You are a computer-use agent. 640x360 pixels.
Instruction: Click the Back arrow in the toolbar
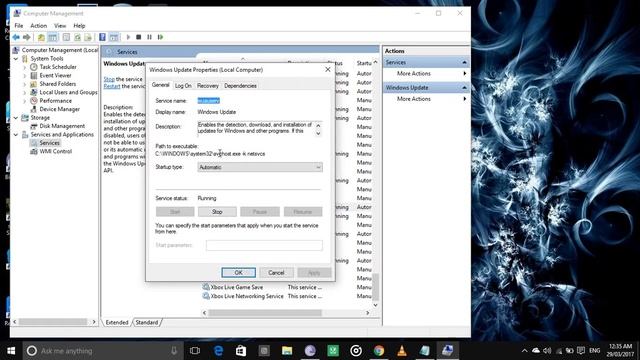coord(16,37)
